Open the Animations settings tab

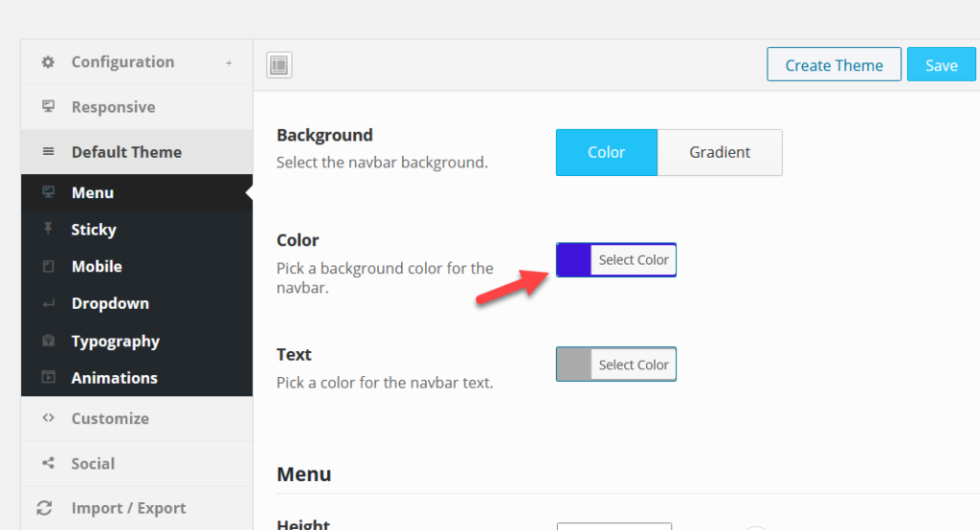(x=137, y=378)
